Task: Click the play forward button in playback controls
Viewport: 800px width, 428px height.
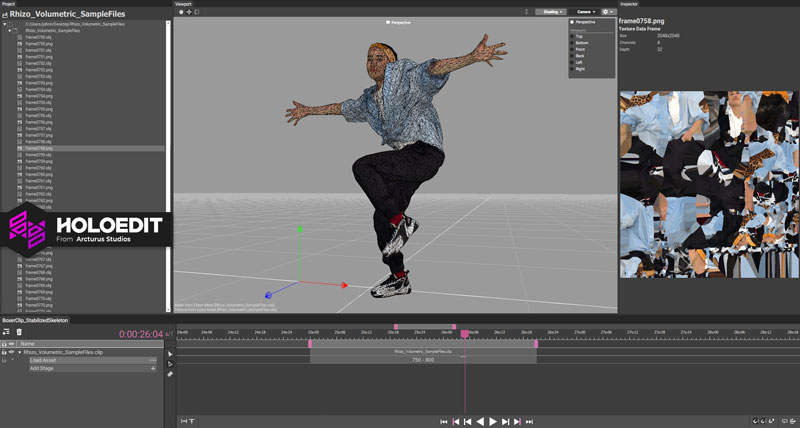Action: (493, 421)
